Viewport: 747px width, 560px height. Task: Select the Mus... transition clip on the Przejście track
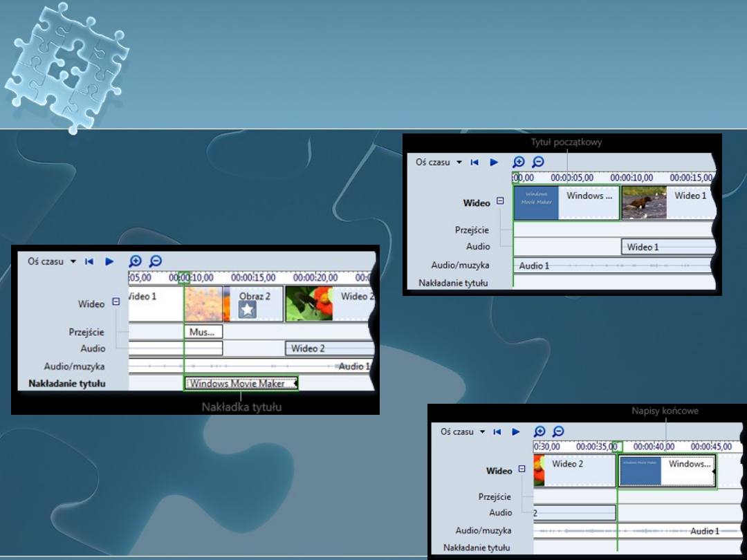[x=203, y=332]
